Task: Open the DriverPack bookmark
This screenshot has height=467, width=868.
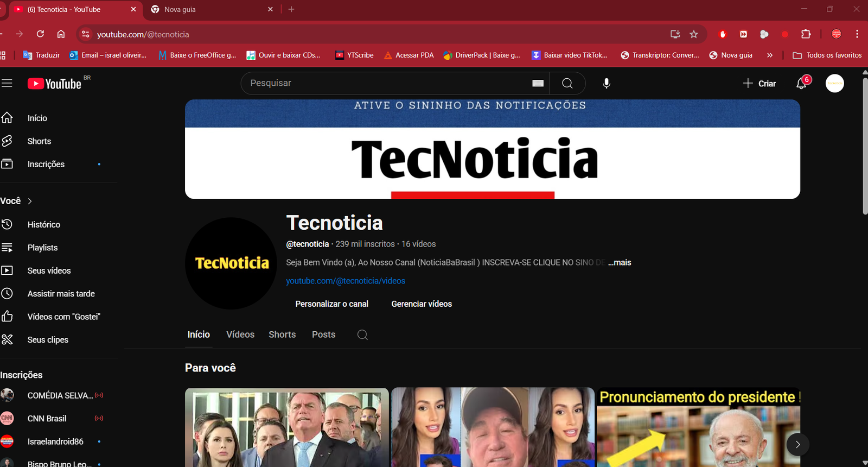Action: click(x=482, y=55)
